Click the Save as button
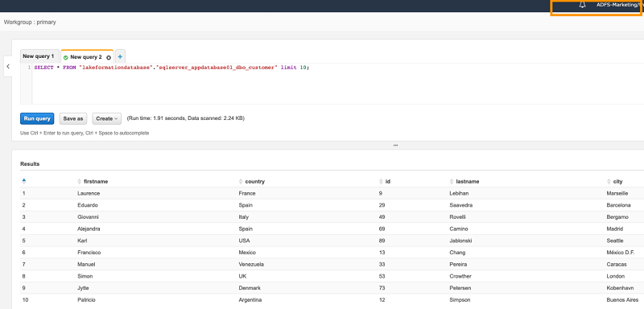The image size is (644, 309). click(x=73, y=118)
